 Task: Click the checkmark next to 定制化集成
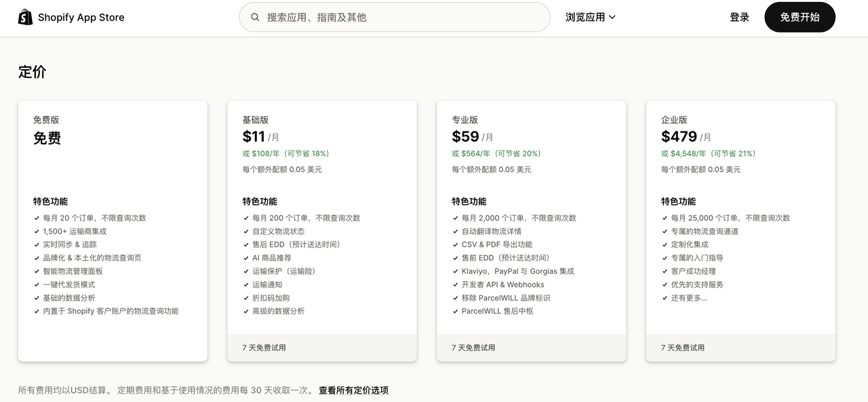tap(665, 244)
